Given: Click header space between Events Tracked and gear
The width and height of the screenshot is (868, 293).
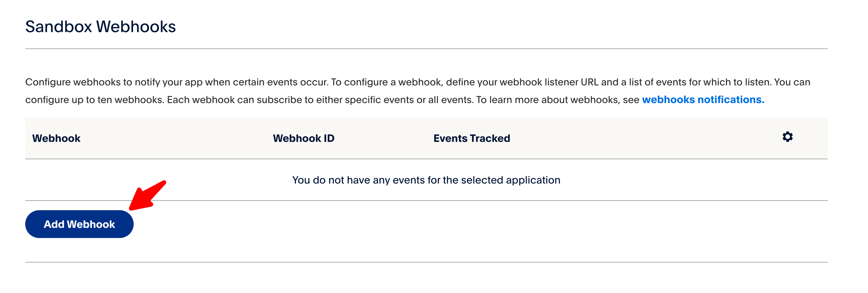Looking at the screenshot, I should tap(640, 138).
